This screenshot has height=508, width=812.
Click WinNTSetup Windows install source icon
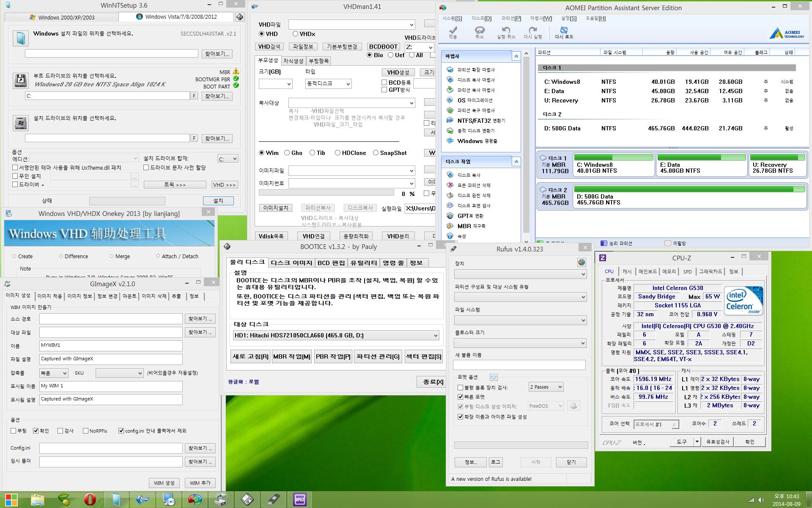tap(20, 38)
